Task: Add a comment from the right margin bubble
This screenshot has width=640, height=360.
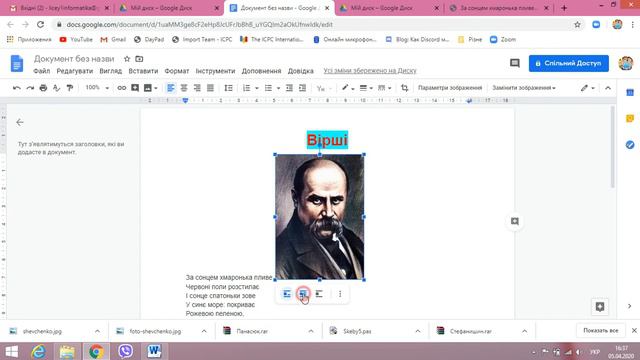Action: click(x=515, y=221)
